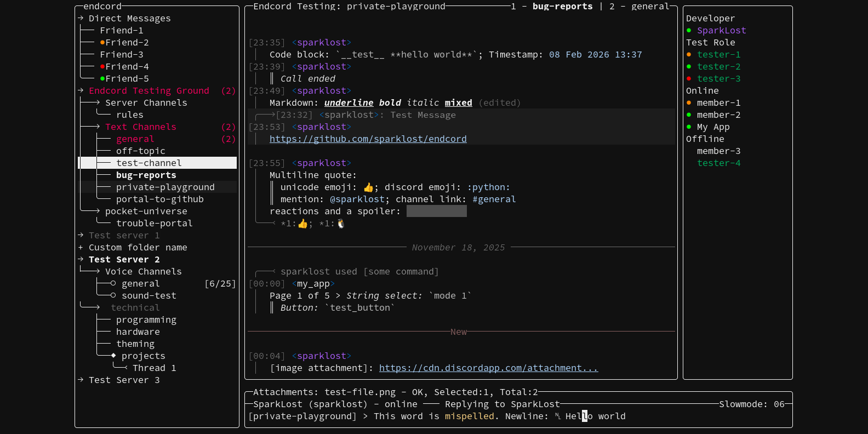This screenshot has width=868, height=434.
Task: Jump to the #general channel link mention
Action: pyautogui.click(x=494, y=199)
